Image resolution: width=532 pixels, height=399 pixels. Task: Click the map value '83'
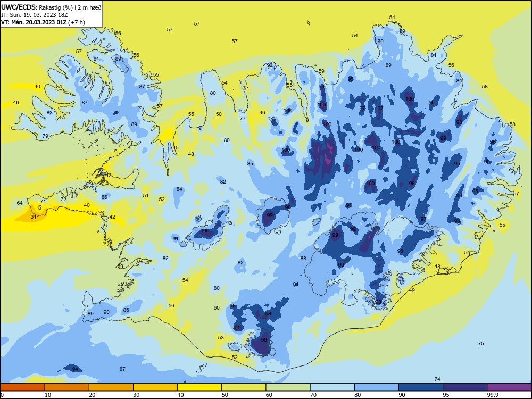(49, 112)
